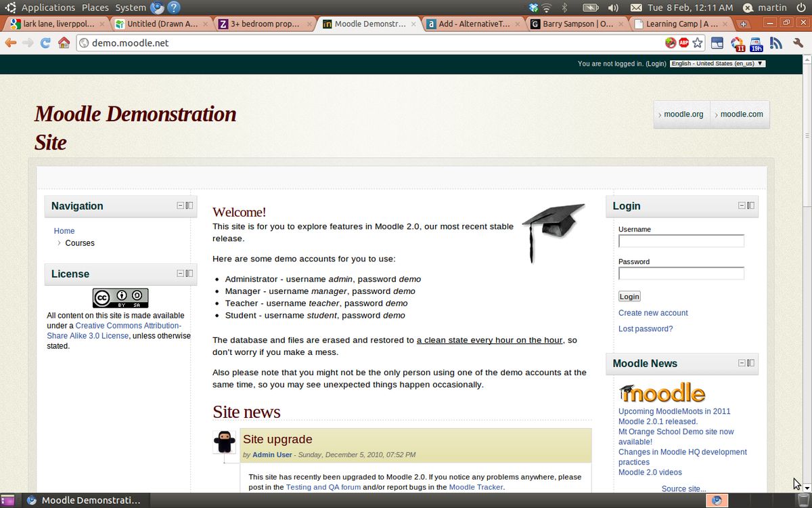Click the RSS subscribe icon in the toolbar
Viewport: 812px width, 508px height.
point(775,42)
